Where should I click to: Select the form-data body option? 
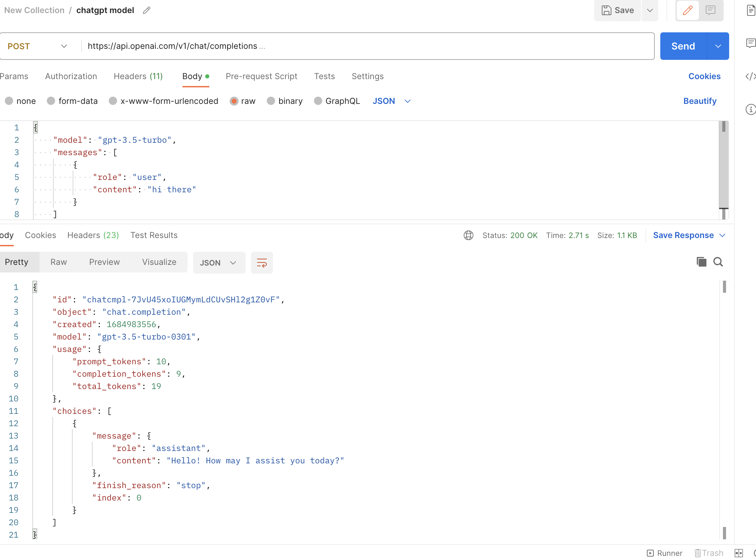point(51,101)
